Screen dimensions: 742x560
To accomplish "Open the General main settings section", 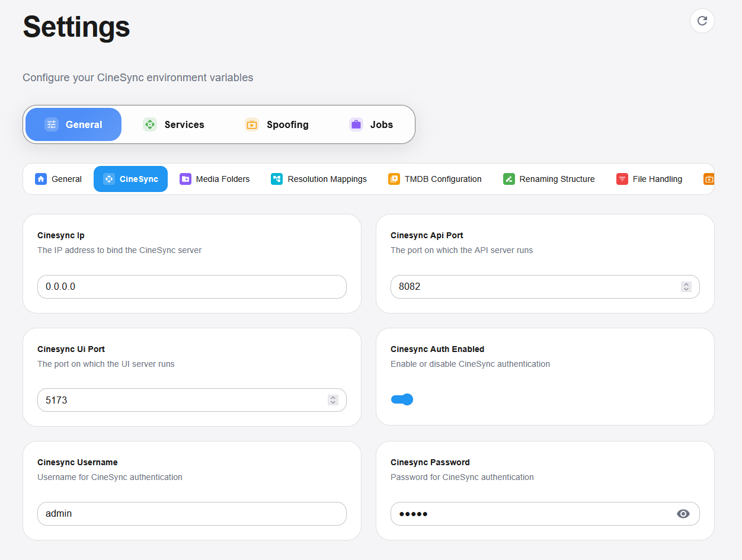I will click(x=73, y=124).
